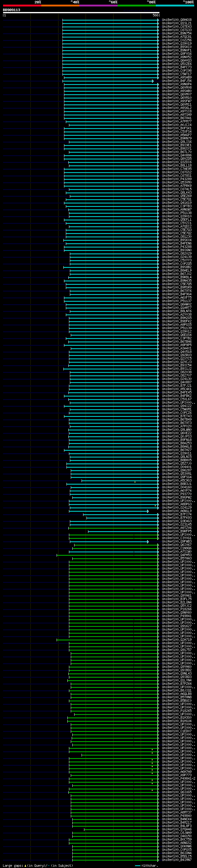Click the white query length bar
This screenshot has width=197, height=868.
[81, 12]
